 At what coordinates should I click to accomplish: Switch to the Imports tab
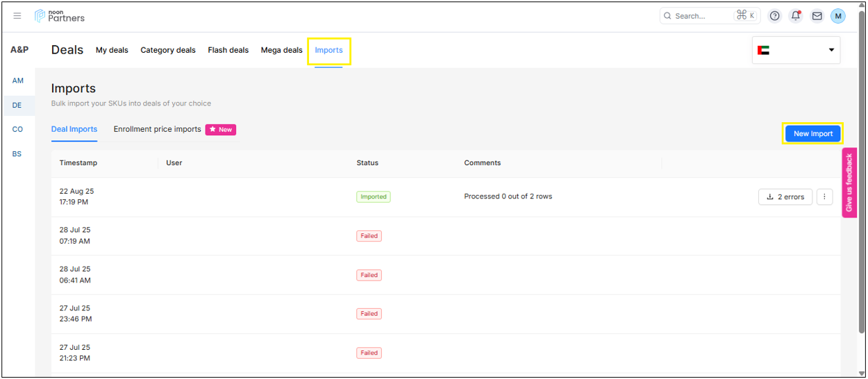328,50
